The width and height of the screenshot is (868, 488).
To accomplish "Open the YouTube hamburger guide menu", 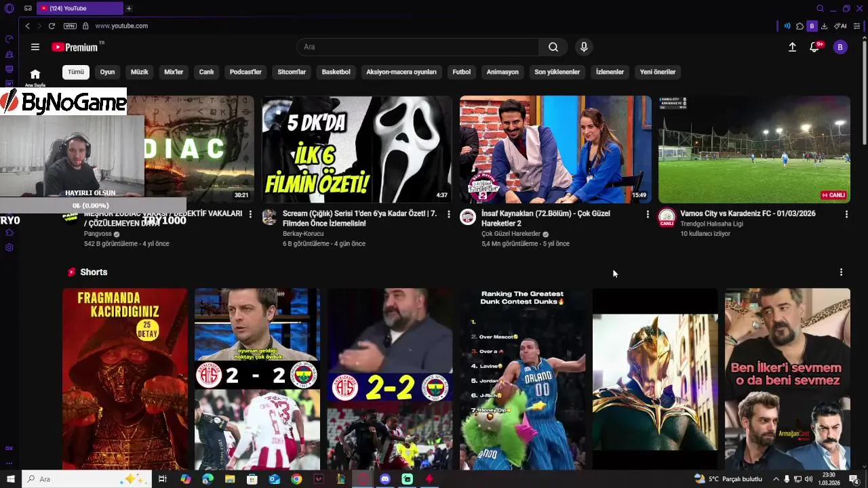I will click(x=35, y=47).
